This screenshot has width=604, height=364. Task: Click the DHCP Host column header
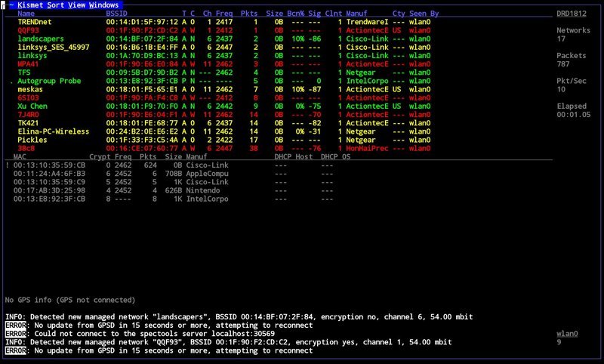(294, 157)
